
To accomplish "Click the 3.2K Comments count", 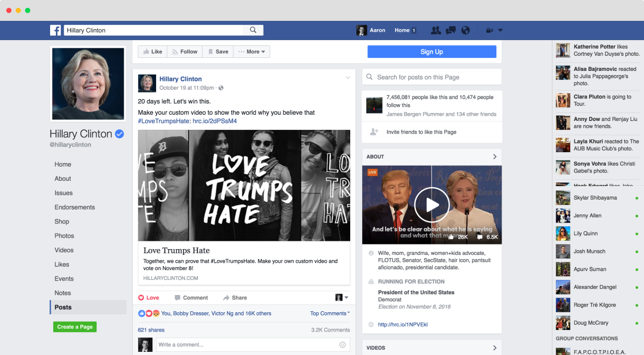I will click(x=330, y=330).
